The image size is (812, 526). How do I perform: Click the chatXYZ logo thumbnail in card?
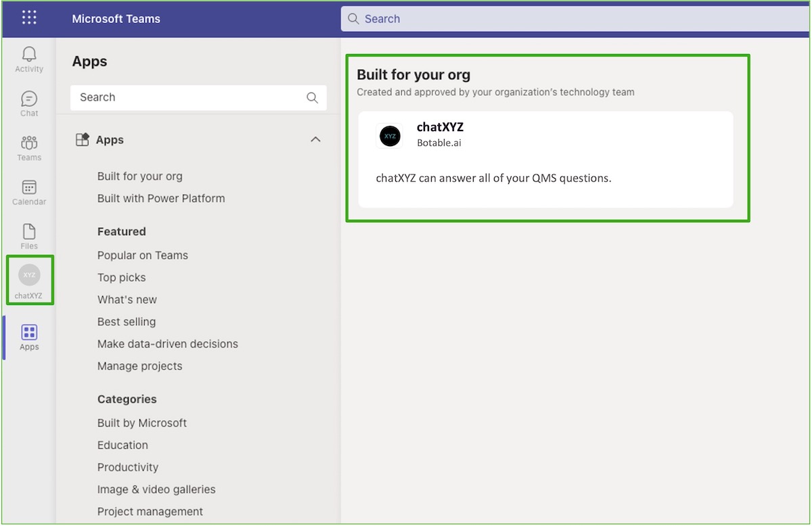point(390,136)
